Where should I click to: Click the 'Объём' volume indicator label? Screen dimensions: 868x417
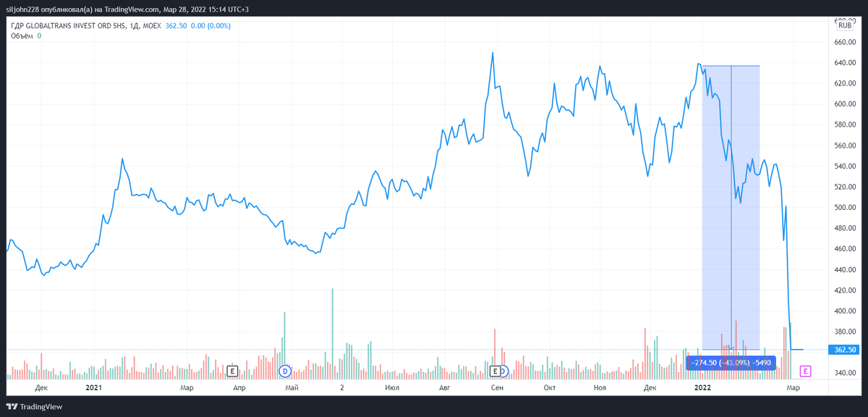(x=22, y=35)
